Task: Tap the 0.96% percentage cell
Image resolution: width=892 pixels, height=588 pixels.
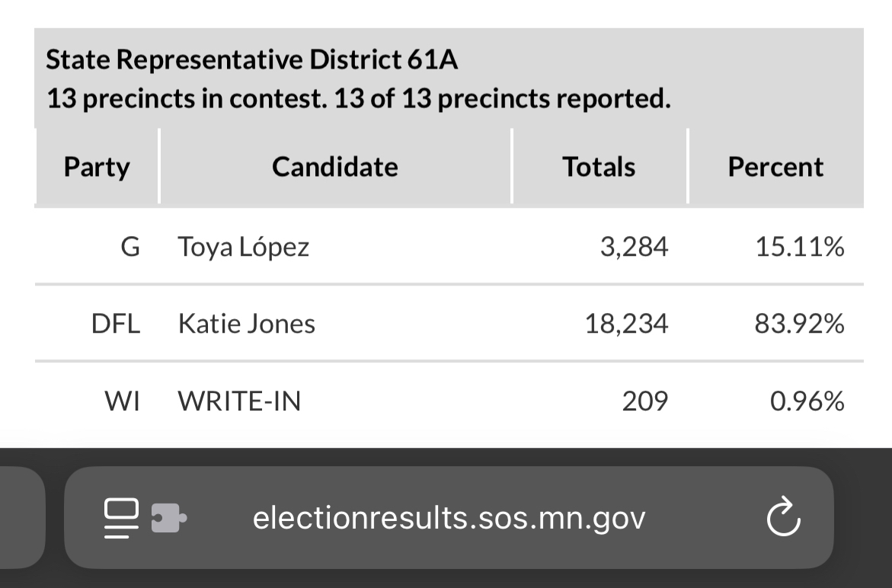Action: [x=807, y=401]
